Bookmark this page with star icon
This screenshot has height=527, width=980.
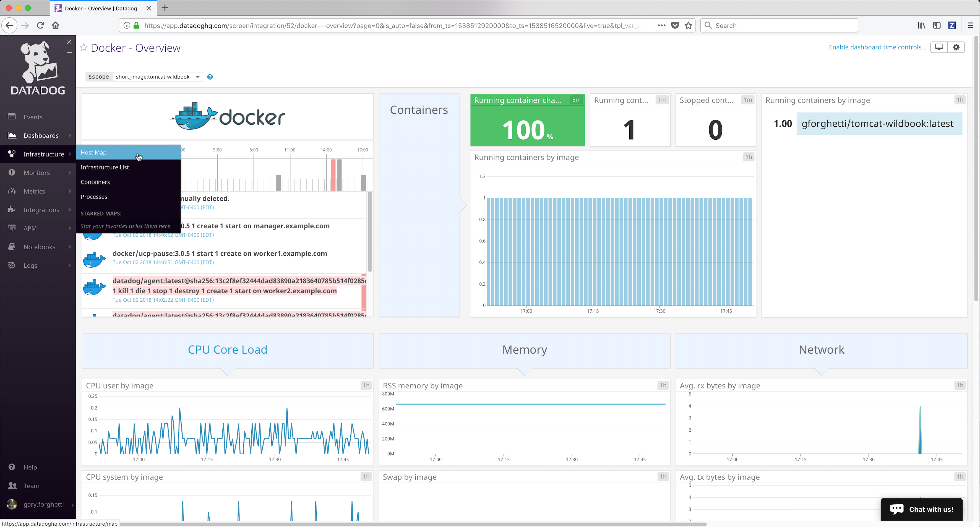pos(688,25)
